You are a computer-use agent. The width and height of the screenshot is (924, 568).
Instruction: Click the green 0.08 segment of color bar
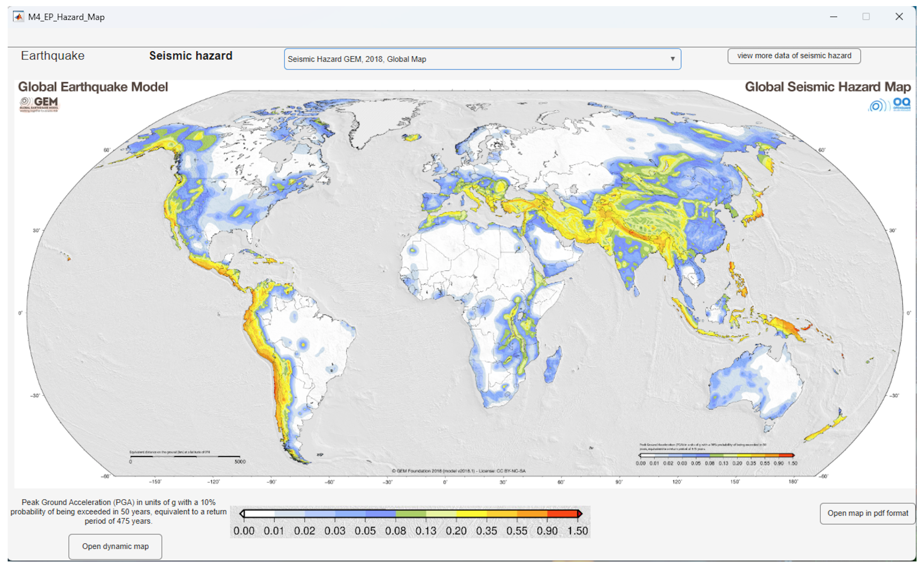click(411, 513)
